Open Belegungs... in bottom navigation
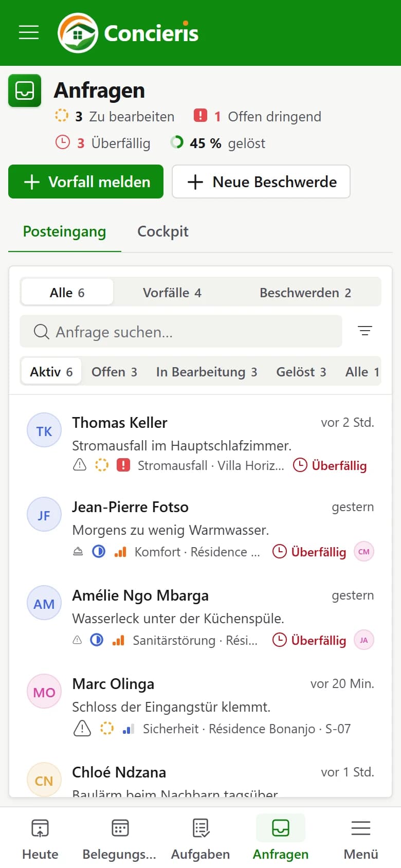 [119, 839]
